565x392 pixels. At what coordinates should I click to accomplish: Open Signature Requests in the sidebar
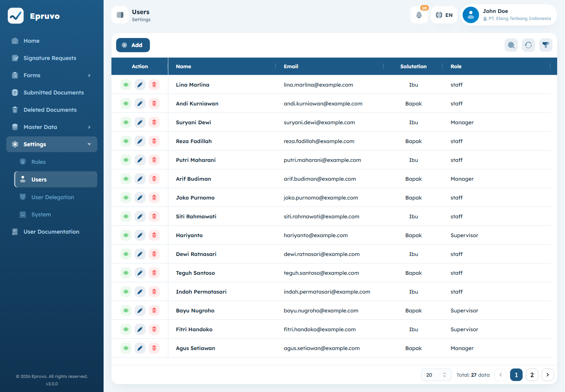point(52,58)
